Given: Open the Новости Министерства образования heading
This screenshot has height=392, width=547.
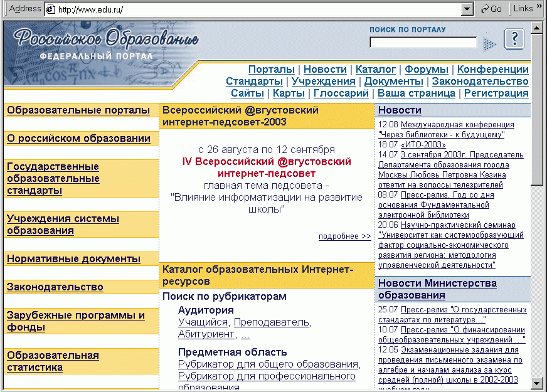Looking at the screenshot, I should (x=437, y=289).
